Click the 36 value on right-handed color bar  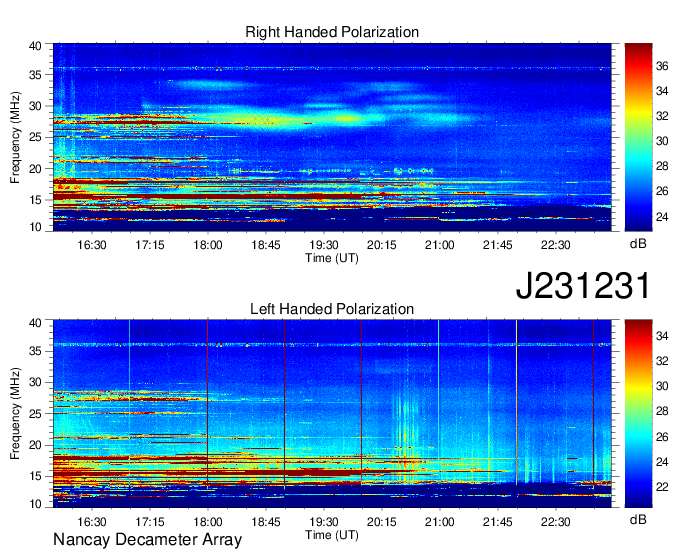tap(662, 66)
